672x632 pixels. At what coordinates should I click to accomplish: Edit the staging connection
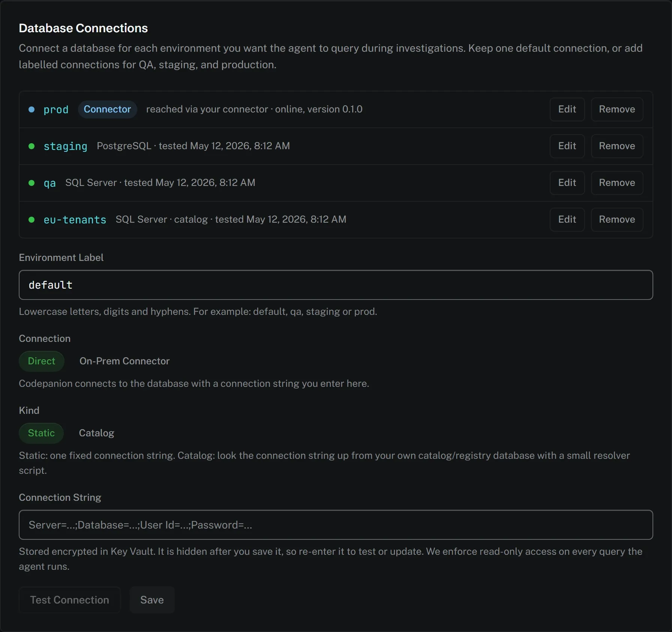tap(567, 146)
